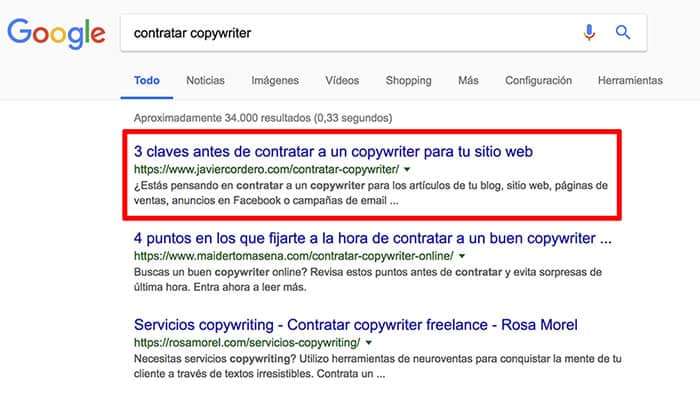Open the Herramientas options
Image resolution: width=700 pixels, height=400 pixels.
[630, 80]
